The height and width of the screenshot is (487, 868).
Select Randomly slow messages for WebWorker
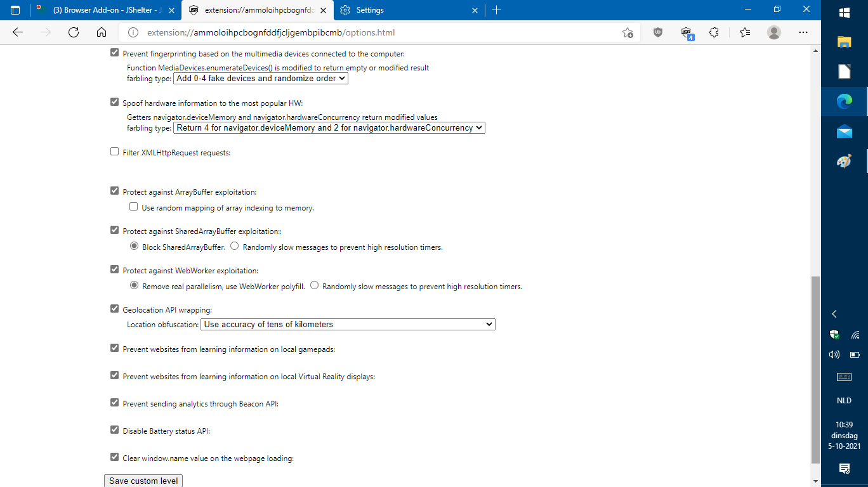pos(314,285)
